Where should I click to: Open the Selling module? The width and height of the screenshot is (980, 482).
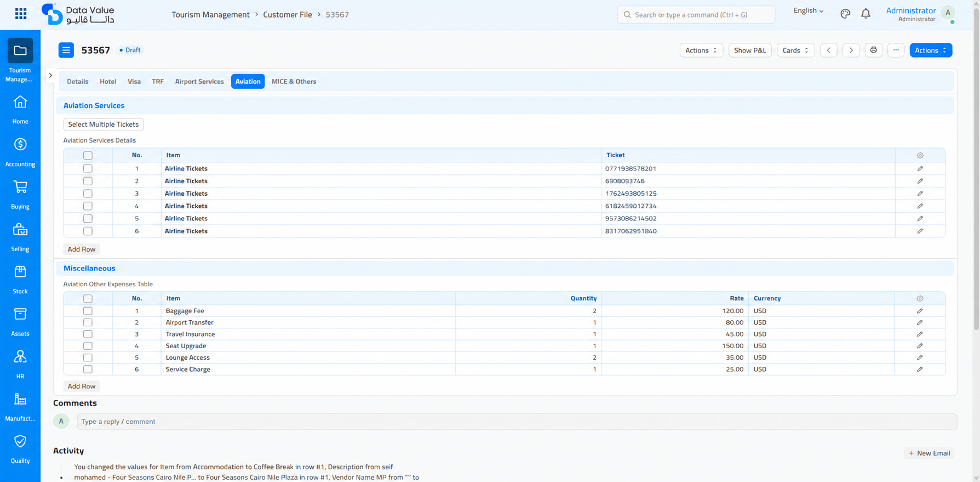click(x=20, y=237)
